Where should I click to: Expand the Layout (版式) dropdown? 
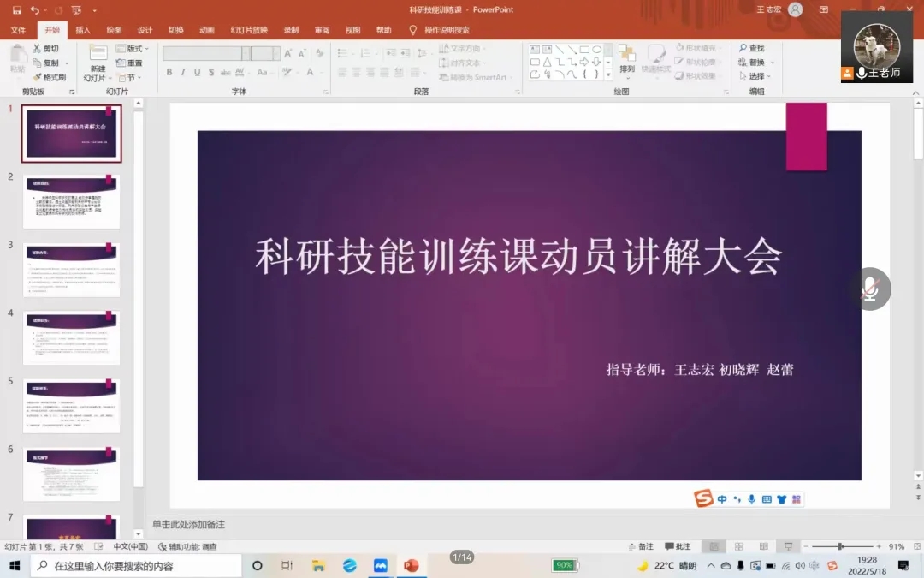(x=136, y=49)
